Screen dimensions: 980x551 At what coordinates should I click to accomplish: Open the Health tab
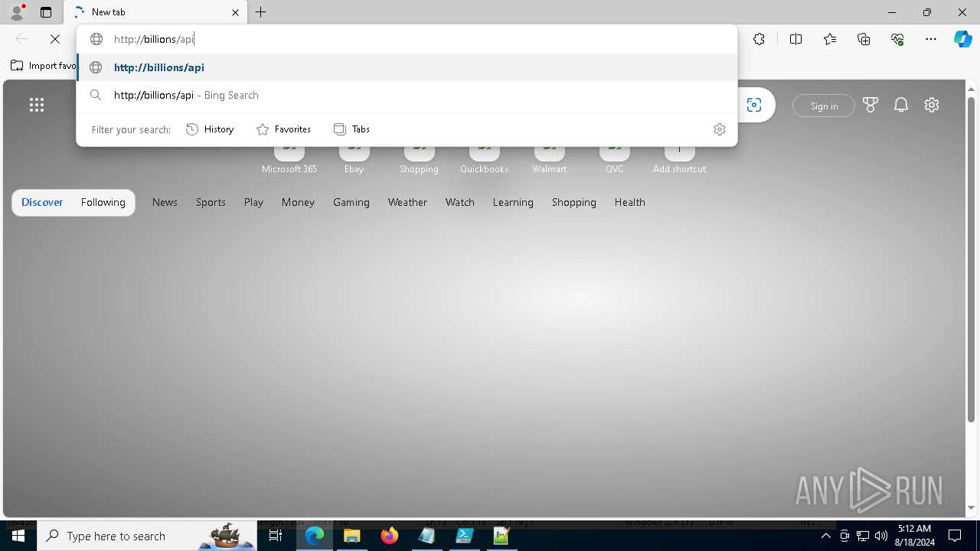[x=630, y=202]
